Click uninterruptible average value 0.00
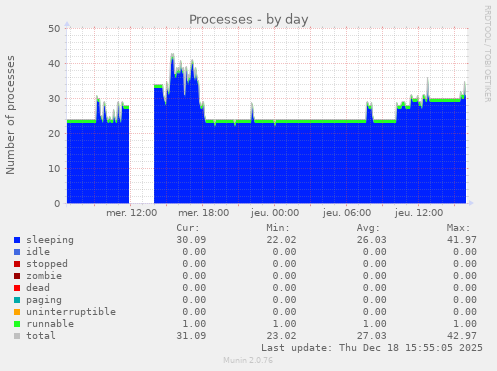The height and width of the screenshot is (371, 497). pos(375,312)
